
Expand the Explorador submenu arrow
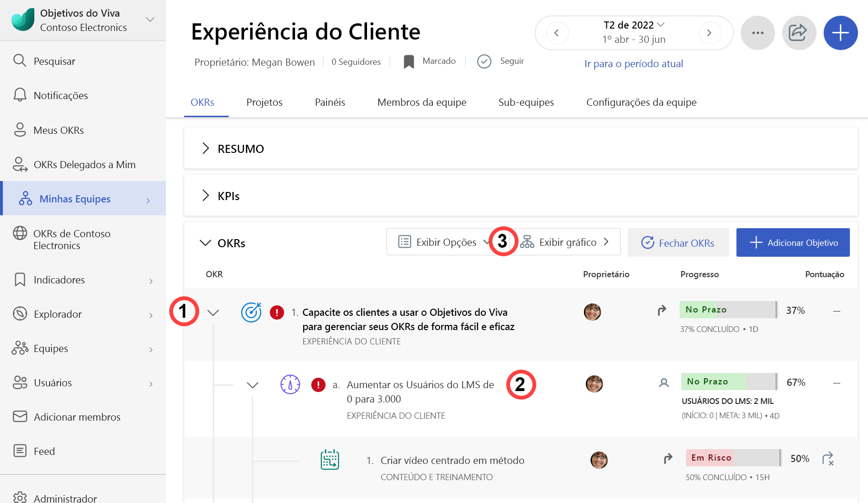[x=151, y=315]
